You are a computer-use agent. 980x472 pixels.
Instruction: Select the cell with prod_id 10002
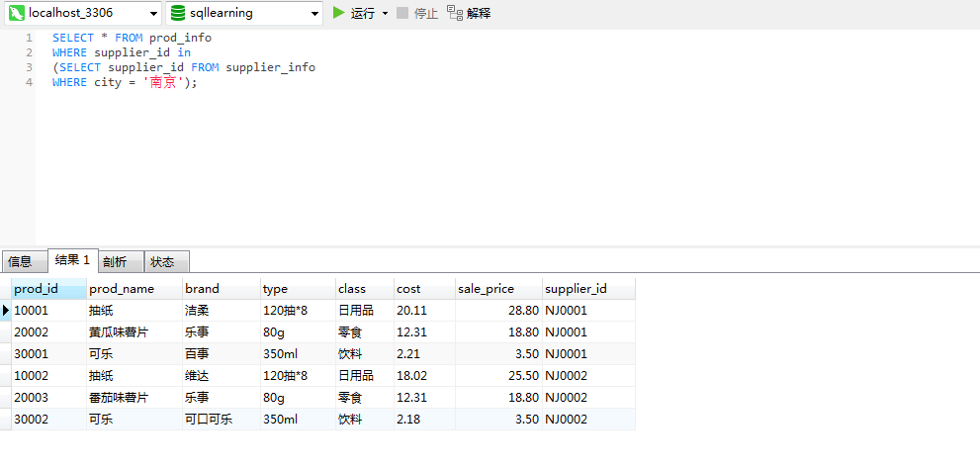click(48, 376)
